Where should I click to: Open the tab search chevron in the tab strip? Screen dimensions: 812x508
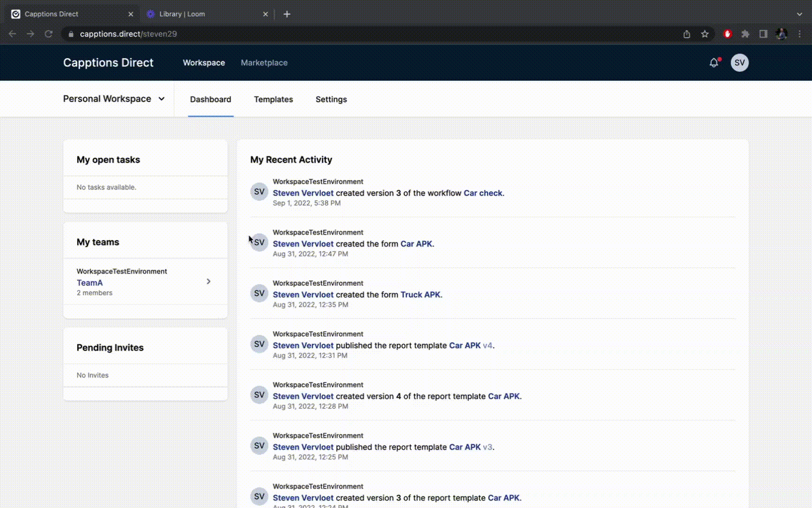[x=799, y=14]
